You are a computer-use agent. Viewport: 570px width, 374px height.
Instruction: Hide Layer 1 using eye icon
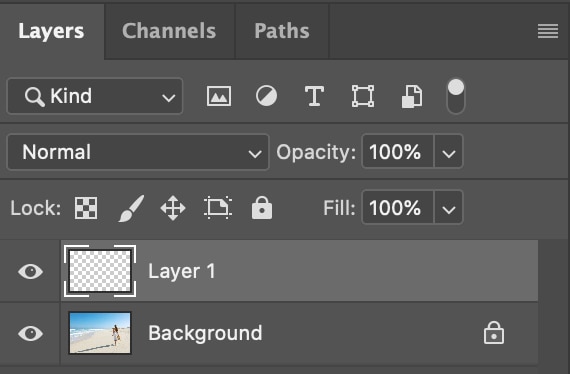point(31,271)
